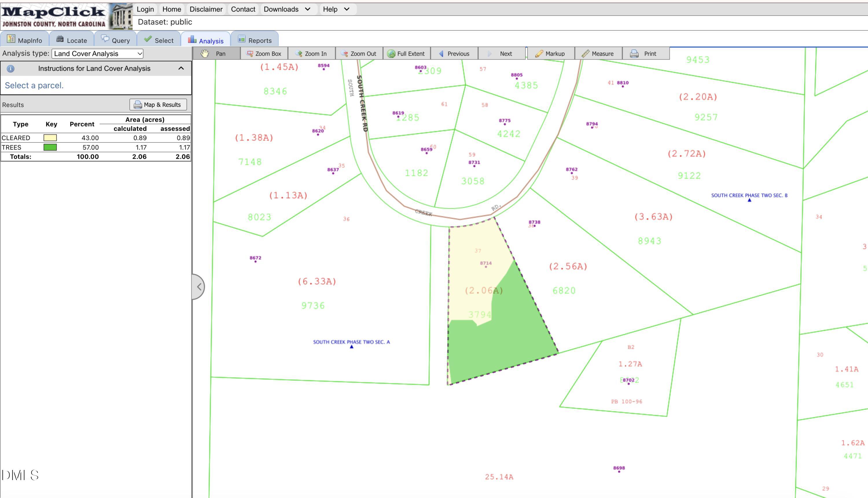Click the CLEARED yellow key swatch
The image size is (868, 498).
50,138
